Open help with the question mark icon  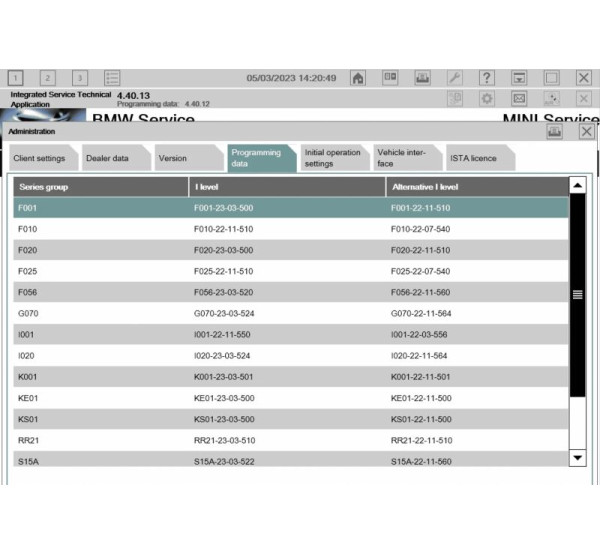pyautogui.click(x=486, y=78)
